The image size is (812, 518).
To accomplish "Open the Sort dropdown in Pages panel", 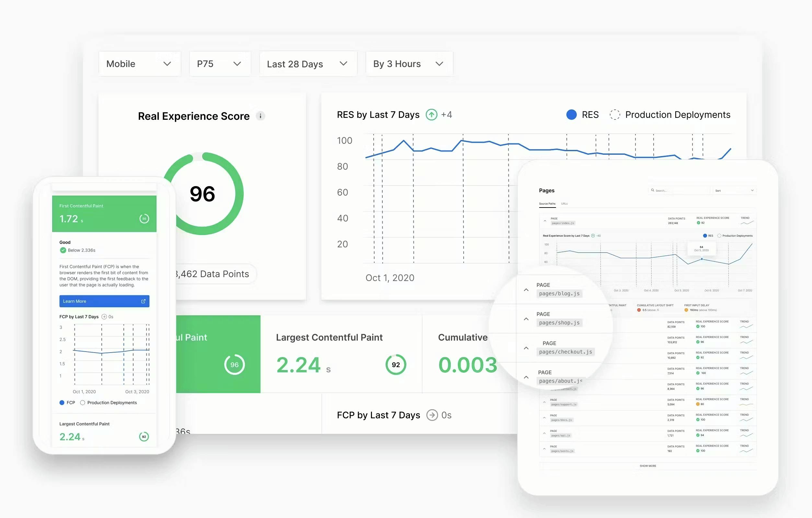I will click(x=735, y=190).
